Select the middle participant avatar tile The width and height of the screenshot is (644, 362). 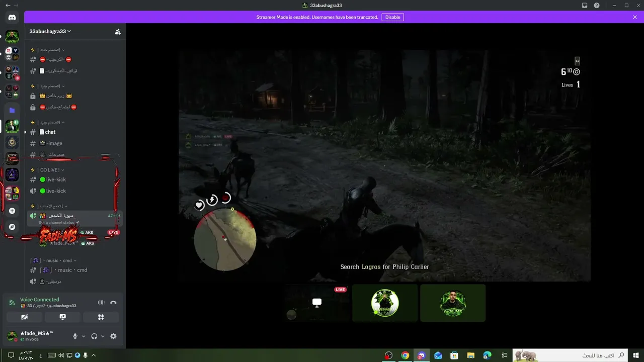click(385, 303)
